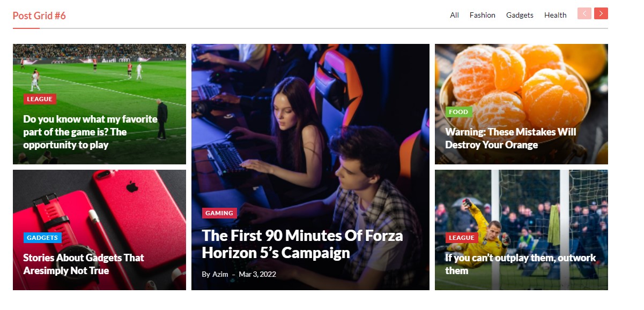Open 'Warning: These Mistakes Will Destroy Your Orange'
Image resolution: width=644 pixels, height=310 pixels.
(x=510, y=138)
